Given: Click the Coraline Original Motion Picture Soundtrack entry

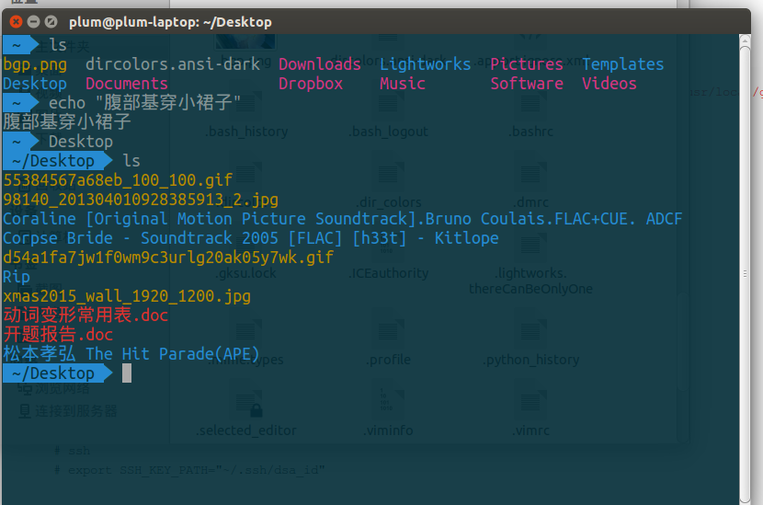Looking at the screenshot, I should [x=343, y=219].
